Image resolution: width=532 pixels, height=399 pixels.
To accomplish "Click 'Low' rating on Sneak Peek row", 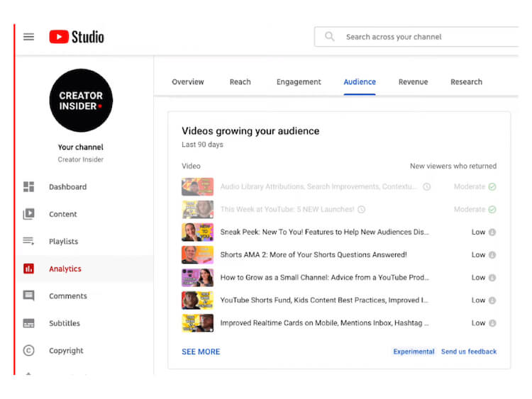I will (478, 232).
